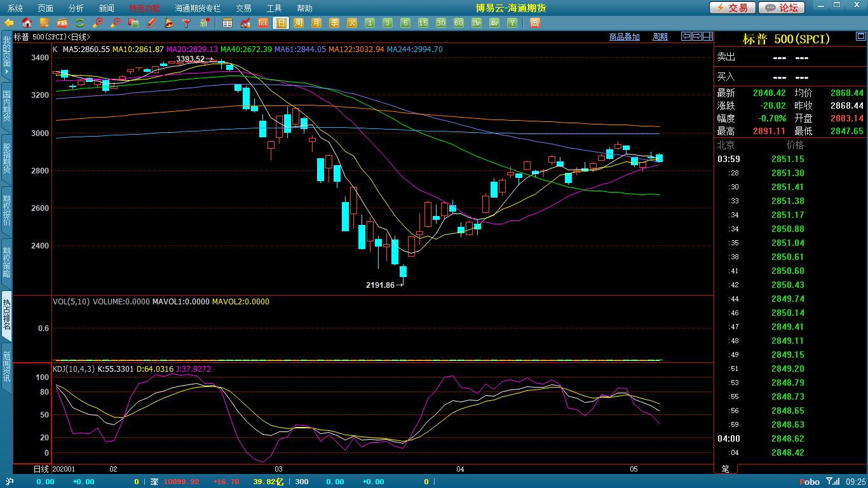Select the daily 日 period button
The width and height of the screenshot is (868, 488).
click(x=281, y=23)
